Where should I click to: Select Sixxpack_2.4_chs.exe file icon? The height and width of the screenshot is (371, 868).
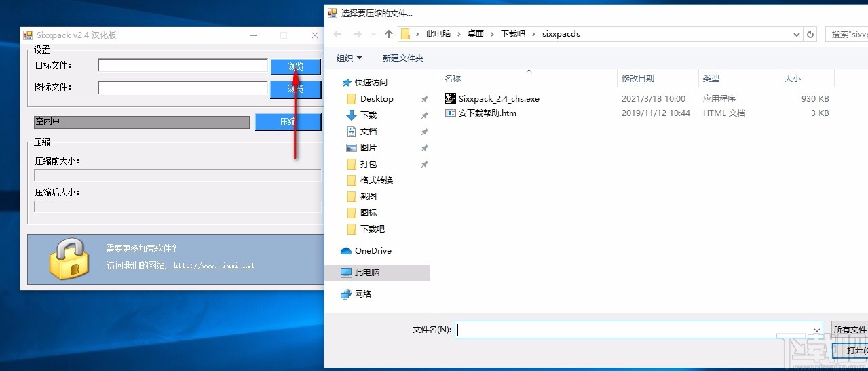coord(451,98)
